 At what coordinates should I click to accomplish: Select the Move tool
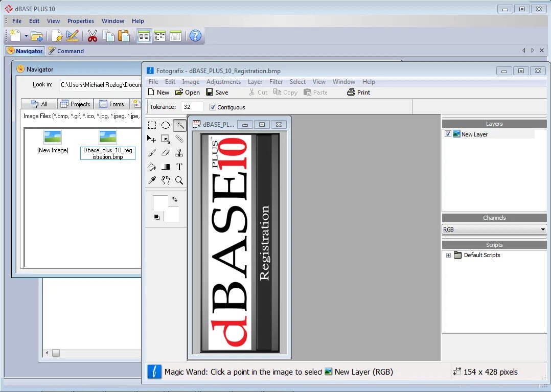tap(152, 139)
